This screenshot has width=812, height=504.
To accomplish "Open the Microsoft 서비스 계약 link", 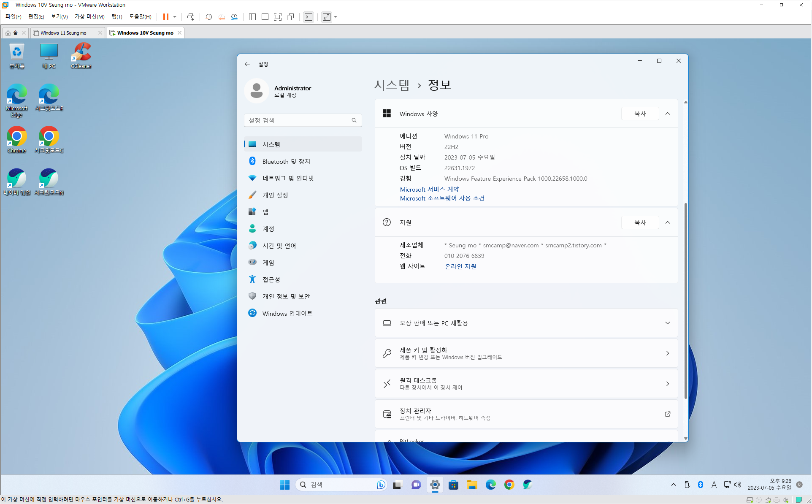I will (x=429, y=190).
